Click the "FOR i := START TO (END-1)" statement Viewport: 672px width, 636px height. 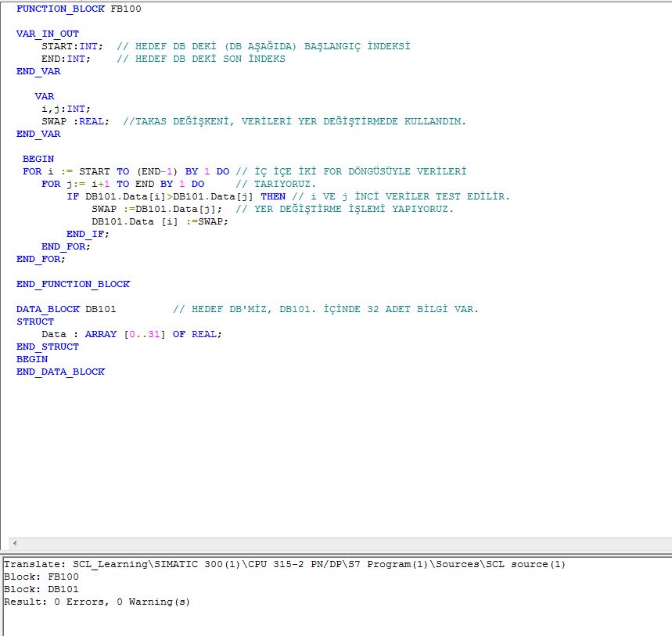point(100,171)
